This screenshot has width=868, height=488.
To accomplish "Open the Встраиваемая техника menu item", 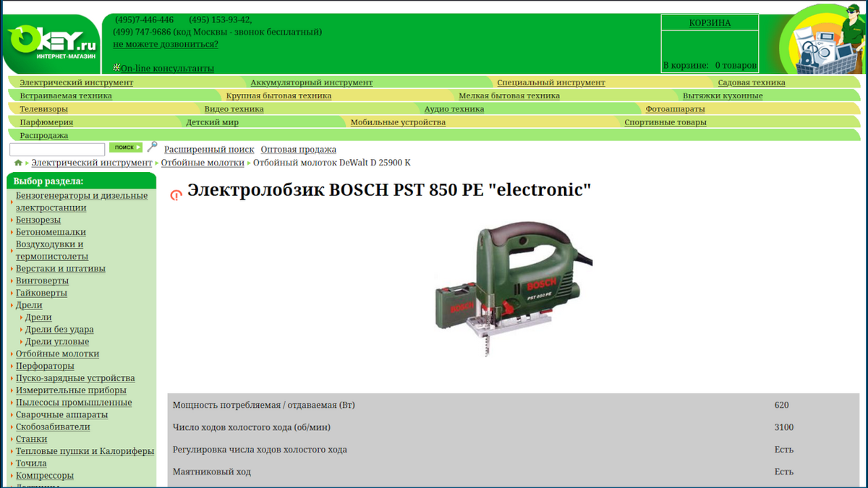I will click(66, 95).
